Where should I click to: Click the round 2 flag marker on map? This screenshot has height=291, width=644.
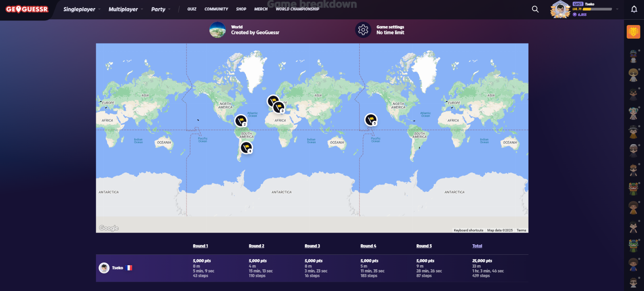[x=241, y=120]
